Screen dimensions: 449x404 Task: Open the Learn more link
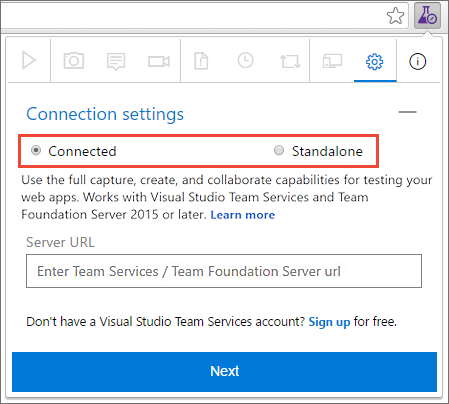pyautogui.click(x=243, y=215)
